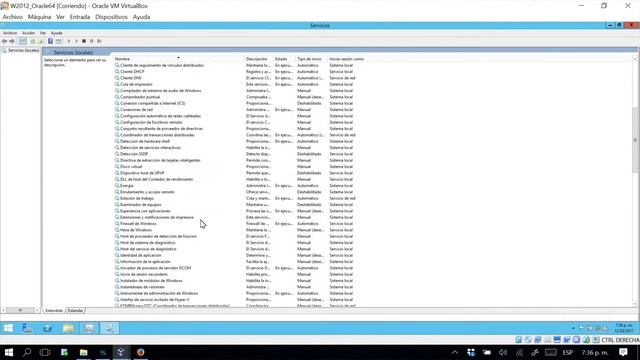The height and width of the screenshot is (360, 640).
Task: Select Cliente DHCP service
Action: pos(132,71)
